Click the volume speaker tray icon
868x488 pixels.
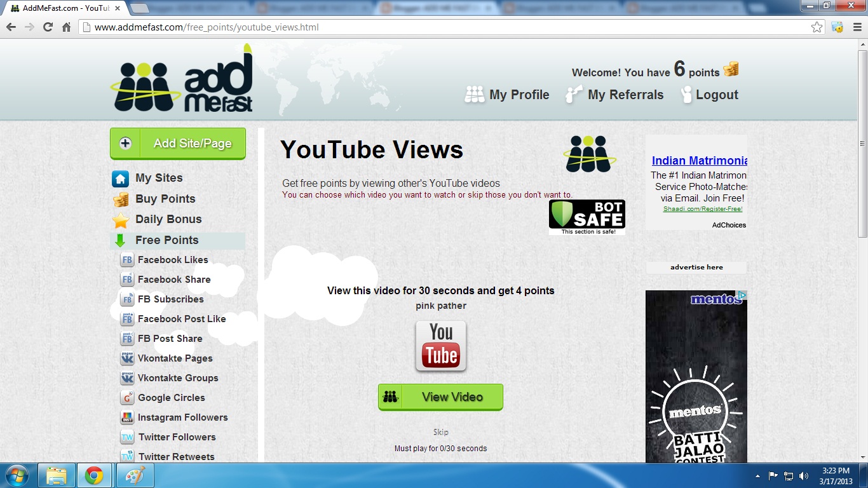pyautogui.click(x=804, y=475)
